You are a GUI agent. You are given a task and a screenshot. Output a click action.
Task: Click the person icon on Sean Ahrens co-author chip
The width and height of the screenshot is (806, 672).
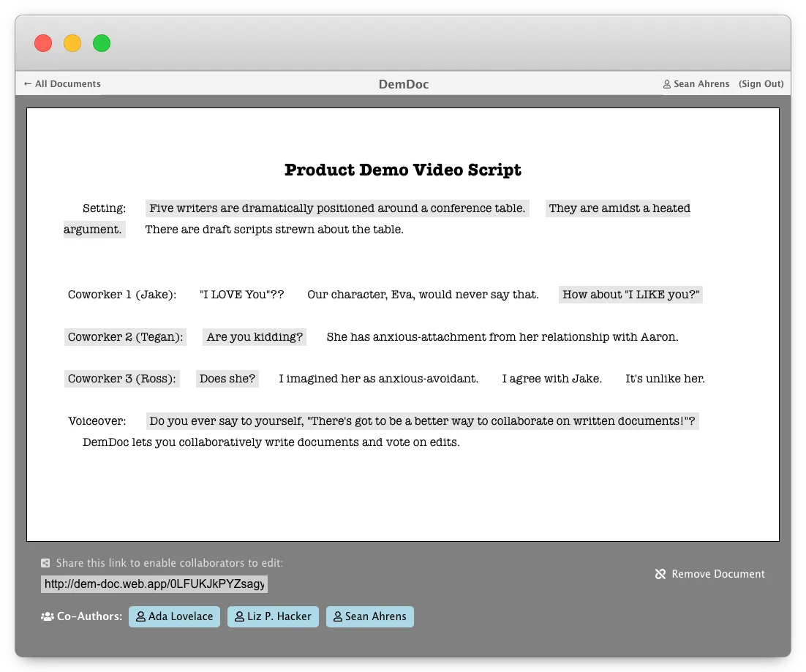337,616
